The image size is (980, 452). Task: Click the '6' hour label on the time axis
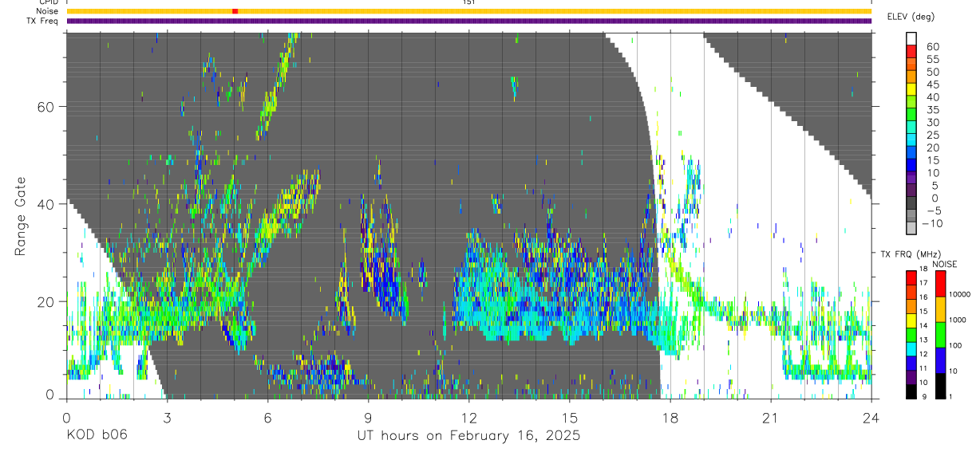(267, 418)
